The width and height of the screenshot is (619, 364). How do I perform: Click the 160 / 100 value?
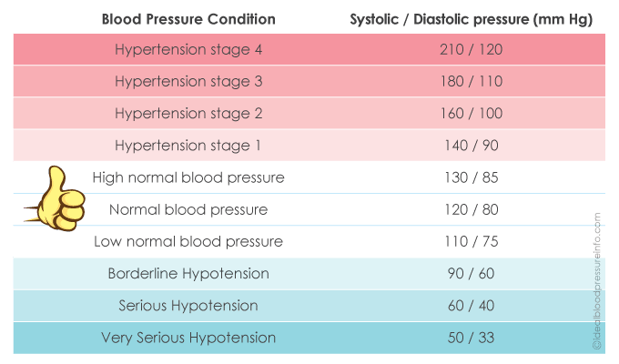pyautogui.click(x=470, y=113)
